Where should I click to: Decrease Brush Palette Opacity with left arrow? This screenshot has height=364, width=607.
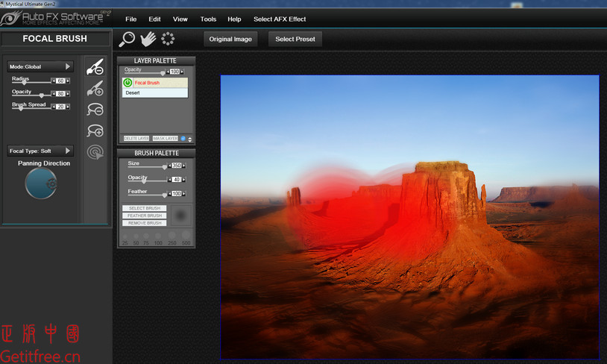click(169, 179)
